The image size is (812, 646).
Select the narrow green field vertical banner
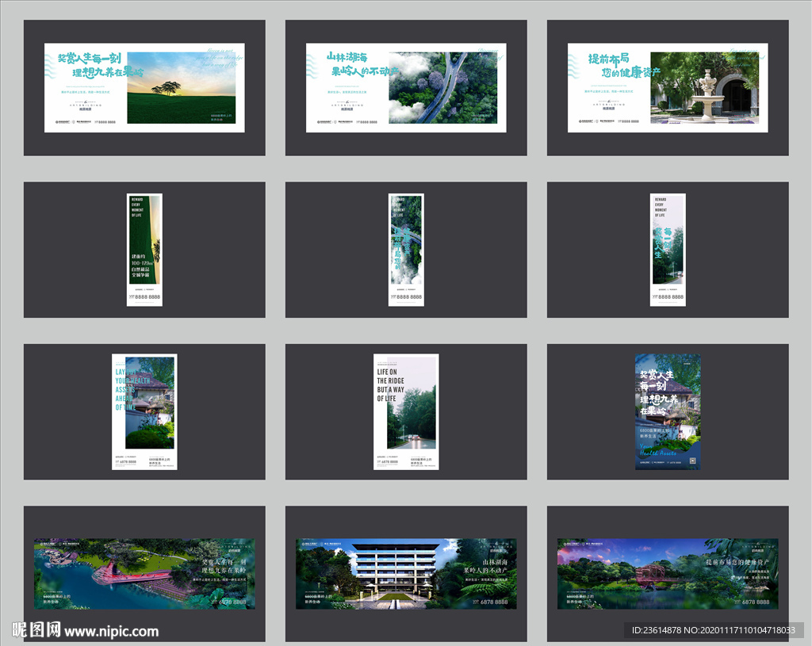pyautogui.click(x=145, y=250)
